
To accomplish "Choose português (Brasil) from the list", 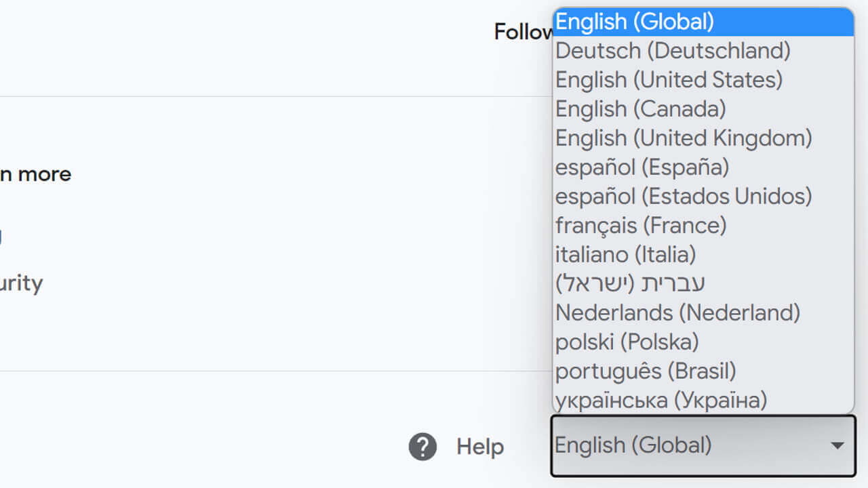I will point(646,371).
